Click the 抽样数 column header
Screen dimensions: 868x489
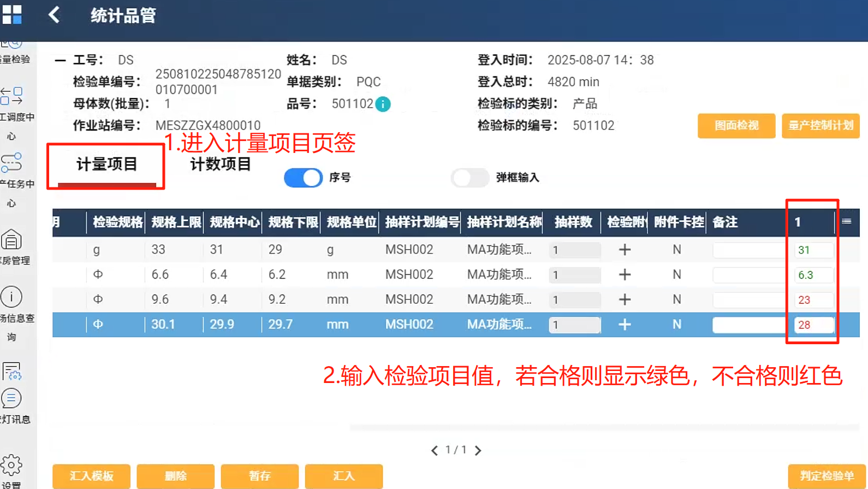(573, 222)
